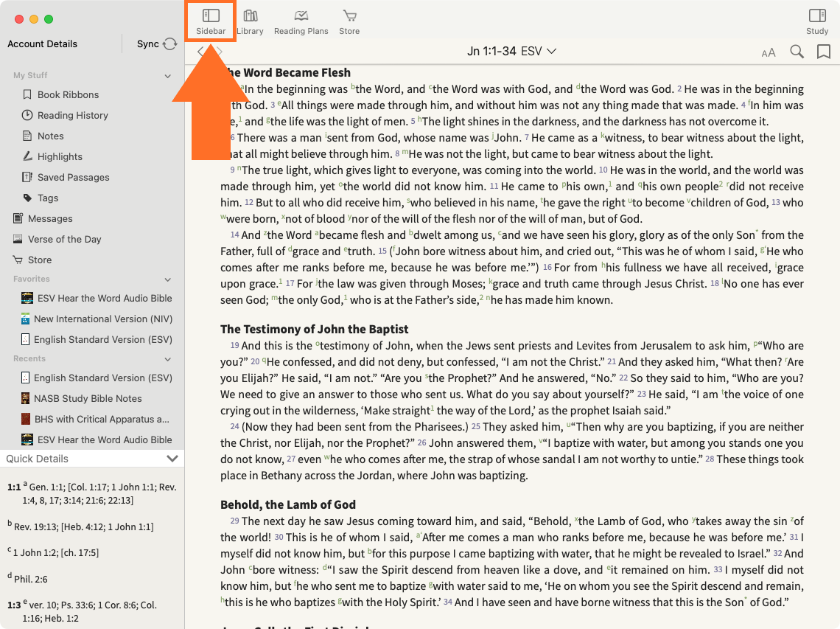Click the Phil. 2:6 cross-reference
The width and height of the screenshot is (840, 629).
pyautogui.click(x=30, y=579)
